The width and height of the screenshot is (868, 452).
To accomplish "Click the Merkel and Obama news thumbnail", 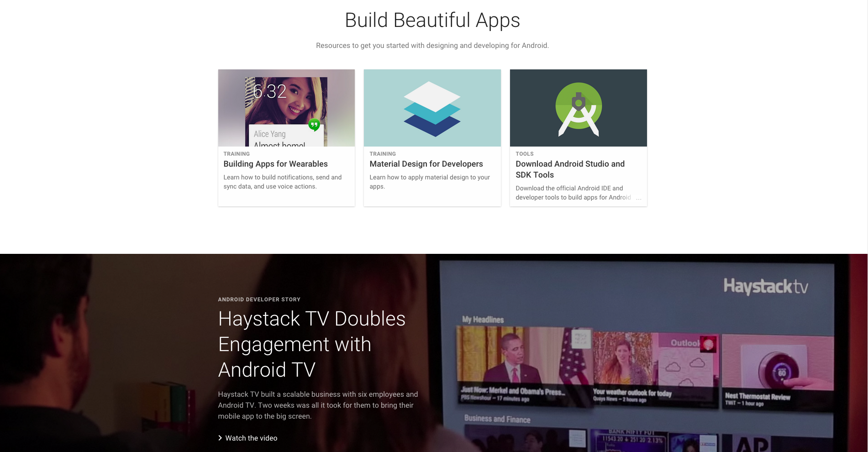I will pyautogui.click(x=524, y=366).
